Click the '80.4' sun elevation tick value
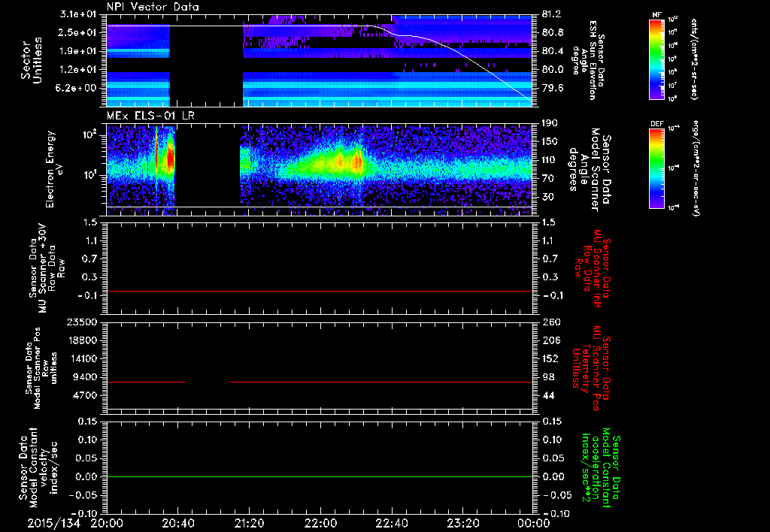The width and height of the screenshot is (770, 532). tap(553, 51)
